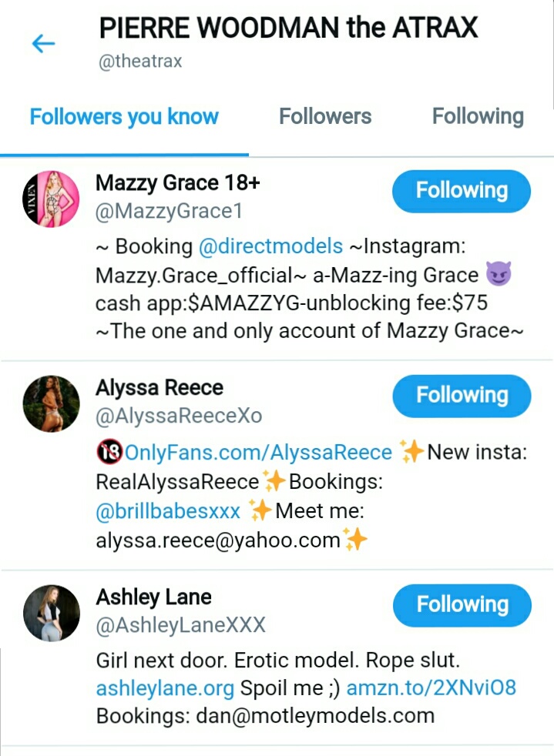Toggle Following button for Alyssa Reece
554x756 pixels.
tap(462, 396)
